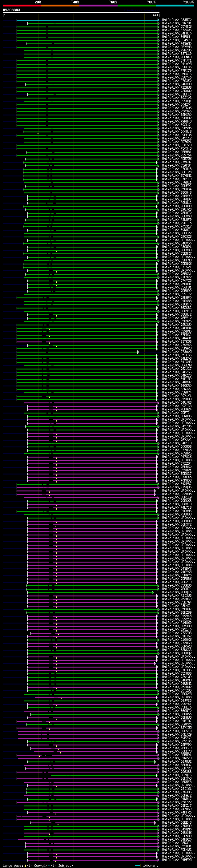Select hit UniRef100_Q75CU7
The image size is (197, 868).
coord(177,162)
